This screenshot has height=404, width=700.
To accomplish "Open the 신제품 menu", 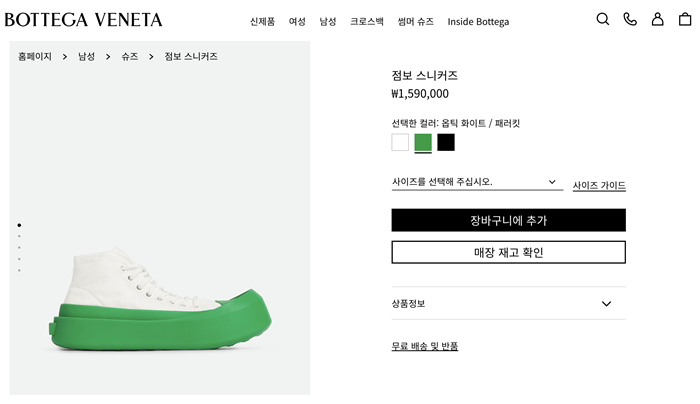I will click(262, 21).
